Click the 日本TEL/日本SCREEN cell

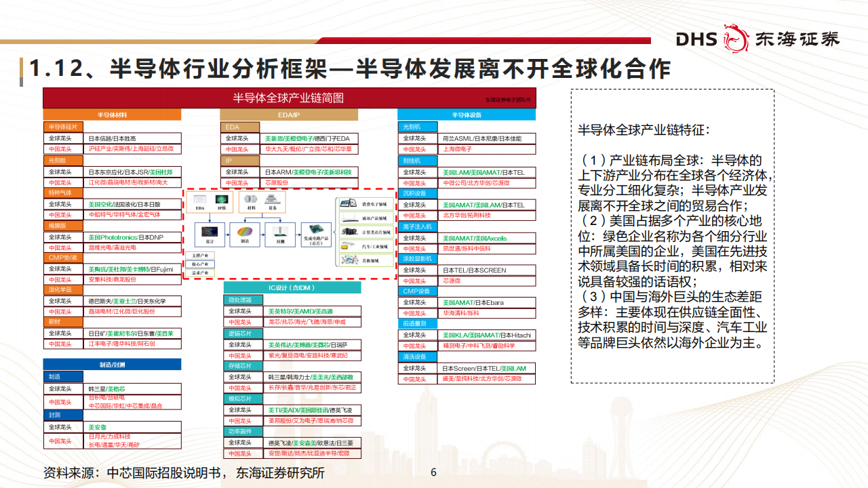click(487, 270)
